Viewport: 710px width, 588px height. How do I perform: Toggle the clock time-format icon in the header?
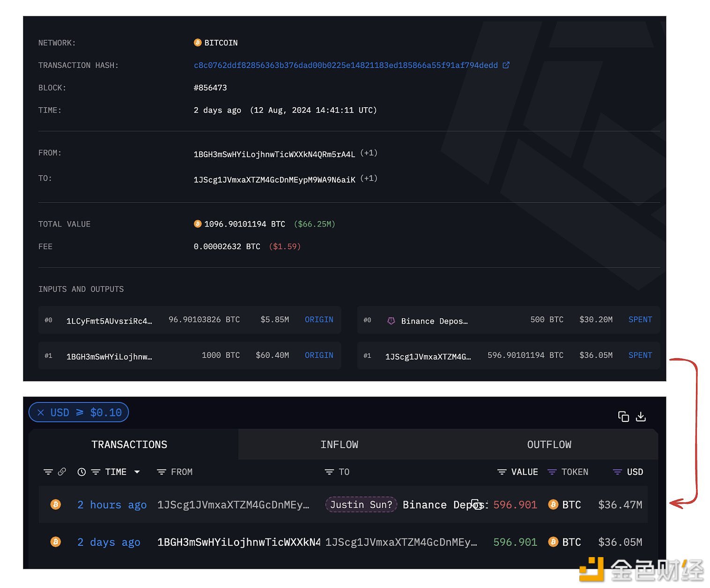pos(81,472)
